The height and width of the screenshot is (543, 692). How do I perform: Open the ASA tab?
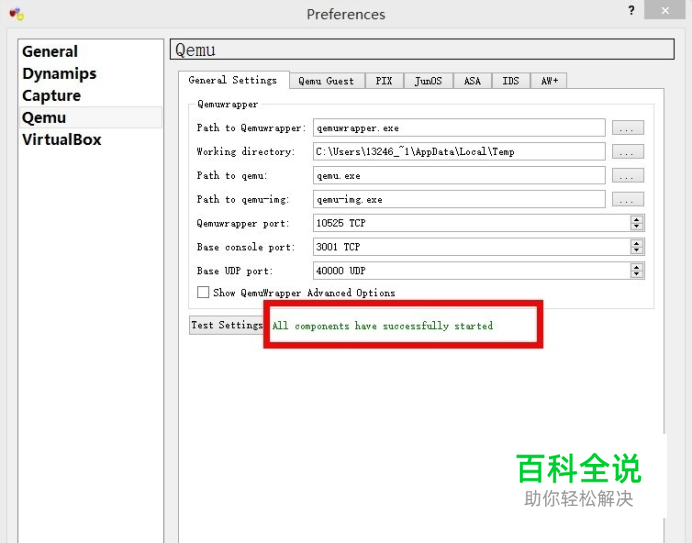pyautogui.click(x=472, y=81)
